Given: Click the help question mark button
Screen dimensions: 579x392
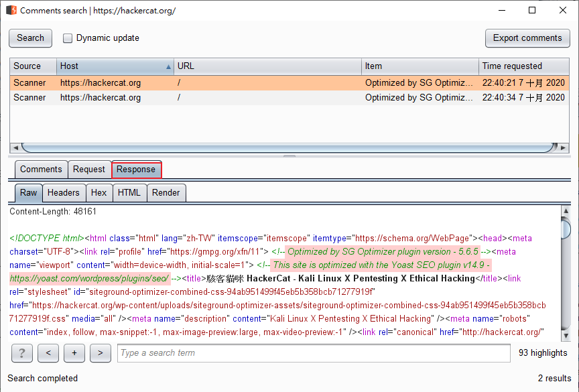Looking at the screenshot, I should (22, 353).
